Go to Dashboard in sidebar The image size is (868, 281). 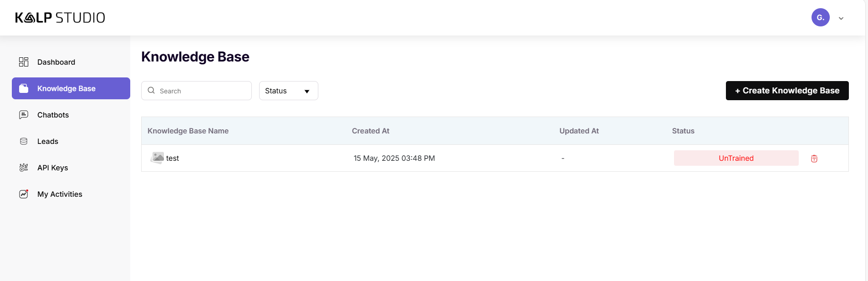coord(56,62)
